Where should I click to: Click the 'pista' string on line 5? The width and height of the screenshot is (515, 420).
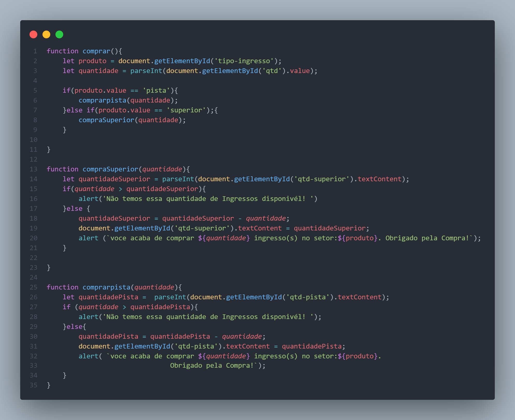pos(156,90)
